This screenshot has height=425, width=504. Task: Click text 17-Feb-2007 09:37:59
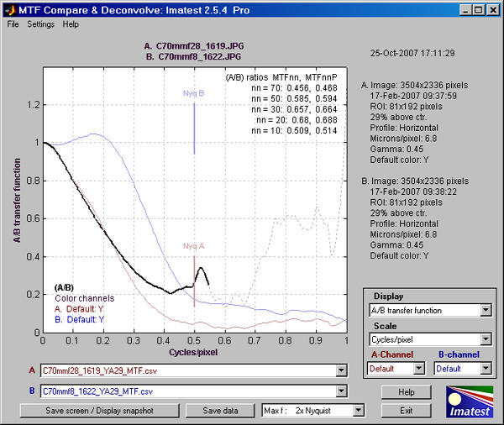(413, 96)
